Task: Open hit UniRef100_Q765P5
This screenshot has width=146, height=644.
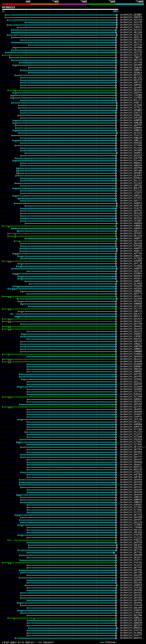Action: [131, 261]
